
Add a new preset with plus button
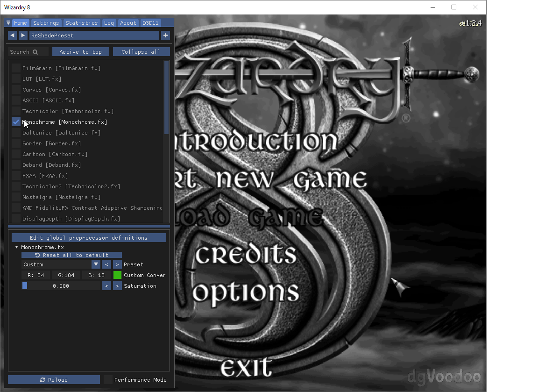[x=166, y=35]
